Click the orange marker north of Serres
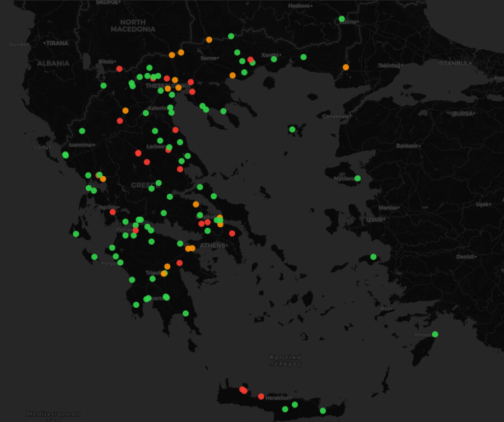This screenshot has height=422, width=504. 209,40
